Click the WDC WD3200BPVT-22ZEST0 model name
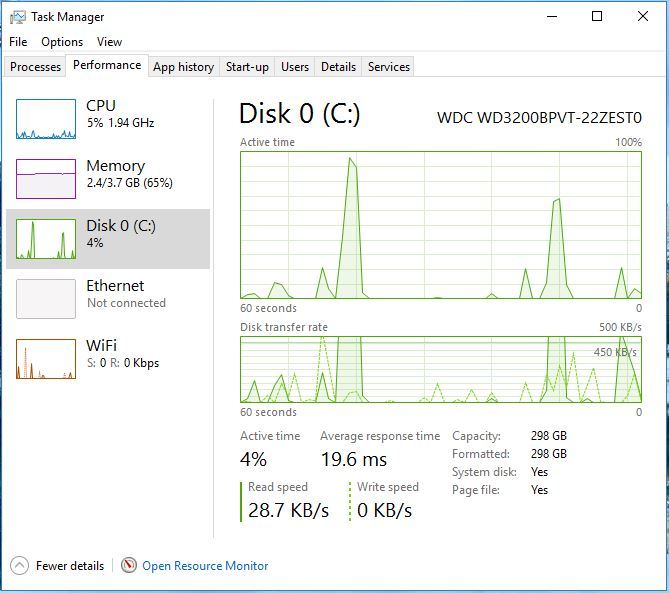This screenshot has height=593, width=669. coord(539,117)
